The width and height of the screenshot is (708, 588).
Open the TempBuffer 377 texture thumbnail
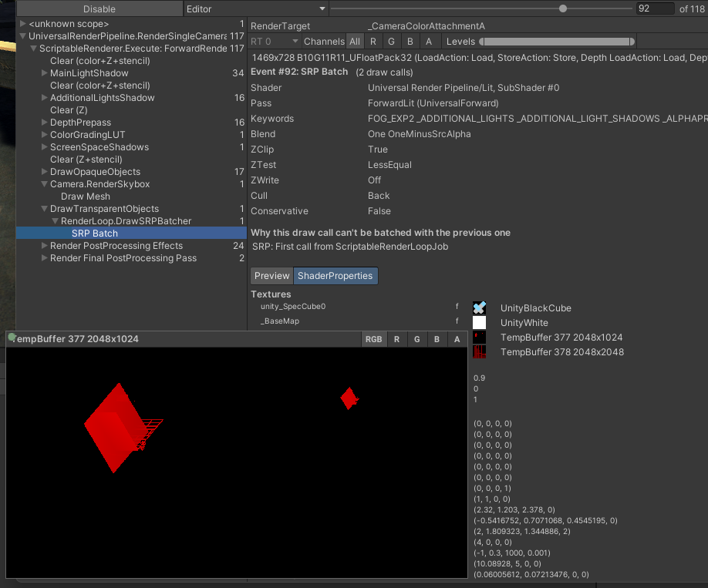pos(479,338)
